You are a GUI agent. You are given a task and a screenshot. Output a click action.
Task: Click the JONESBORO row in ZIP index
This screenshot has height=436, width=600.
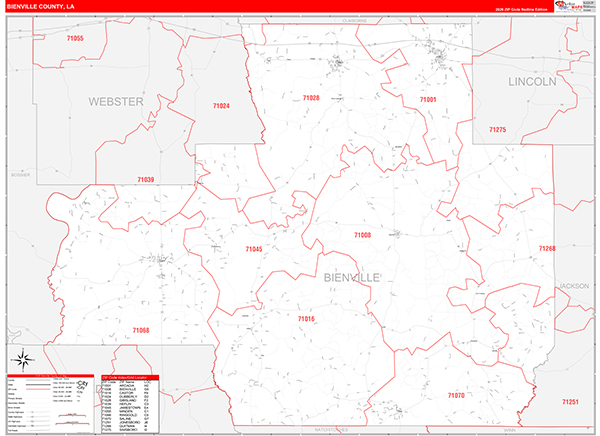126,422
